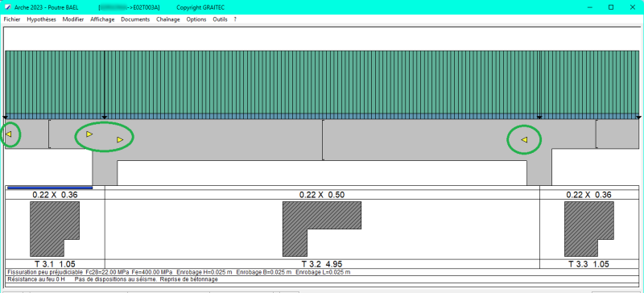Image resolution: width=644 pixels, height=293 pixels.
Task: Click the T 3.2 4.95 span label
Action: [322, 264]
